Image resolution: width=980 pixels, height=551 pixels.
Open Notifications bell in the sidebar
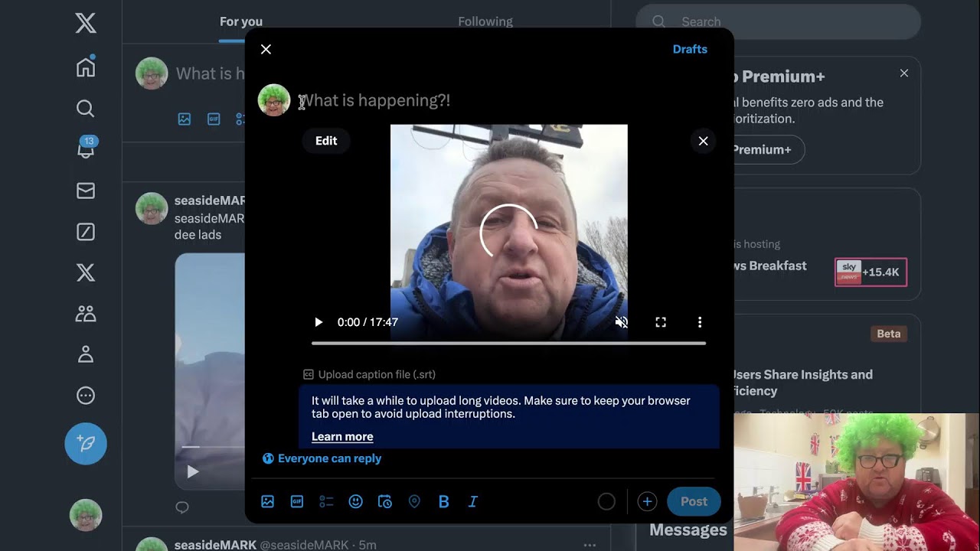click(86, 149)
